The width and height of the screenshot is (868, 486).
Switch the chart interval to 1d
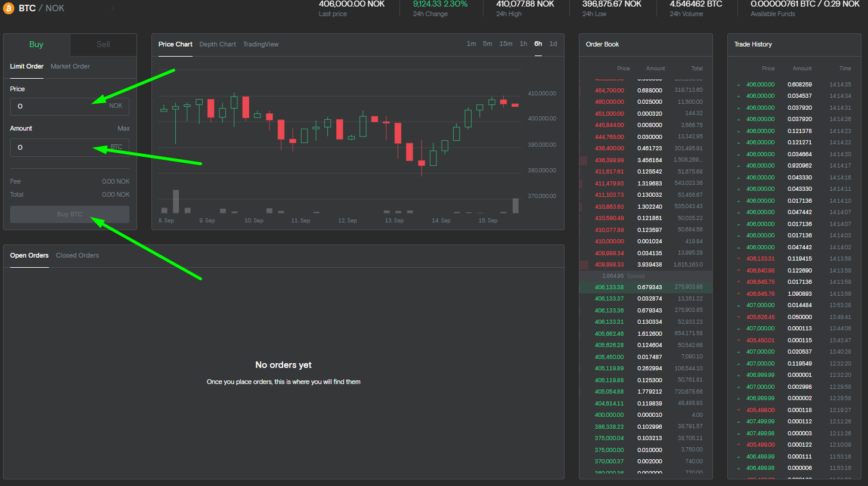(553, 44)
